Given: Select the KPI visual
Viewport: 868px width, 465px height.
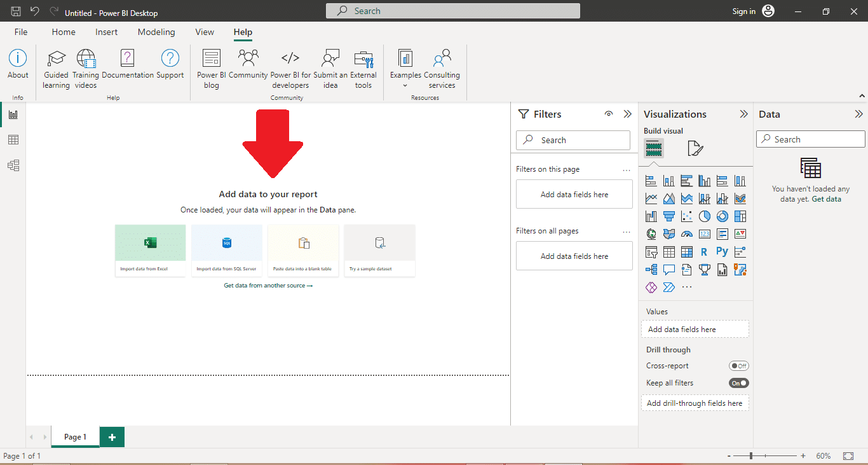Looking at the screenshot, I should click(x=740, y=234).
